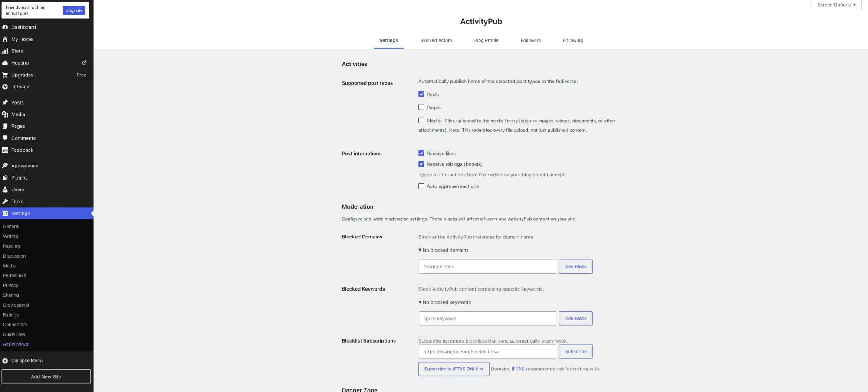This screenshot has width=868, height=392.
Task: Click the Jetpack icon in the sidebar
Action: (x=5, y=87)
